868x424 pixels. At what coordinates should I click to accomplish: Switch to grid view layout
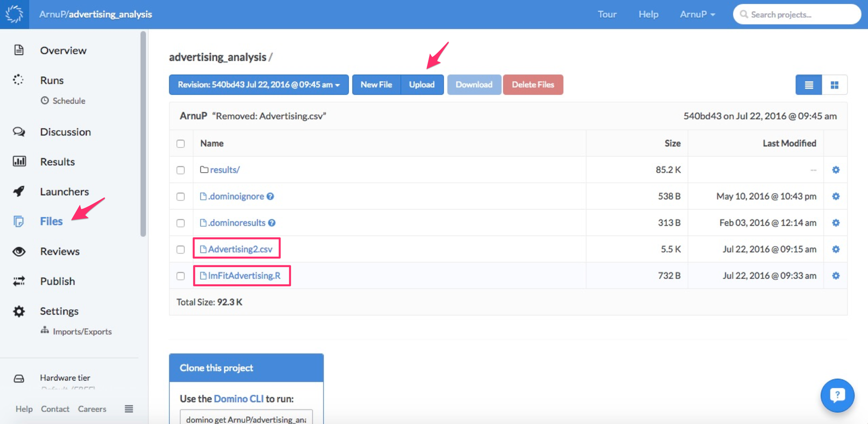pos(835,85)
